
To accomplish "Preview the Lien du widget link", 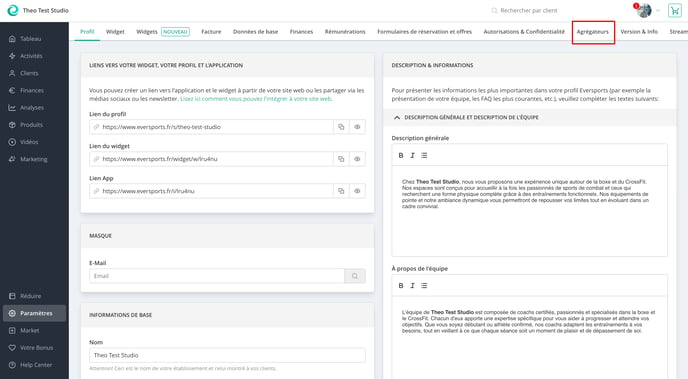I will [x=357, y=159].
